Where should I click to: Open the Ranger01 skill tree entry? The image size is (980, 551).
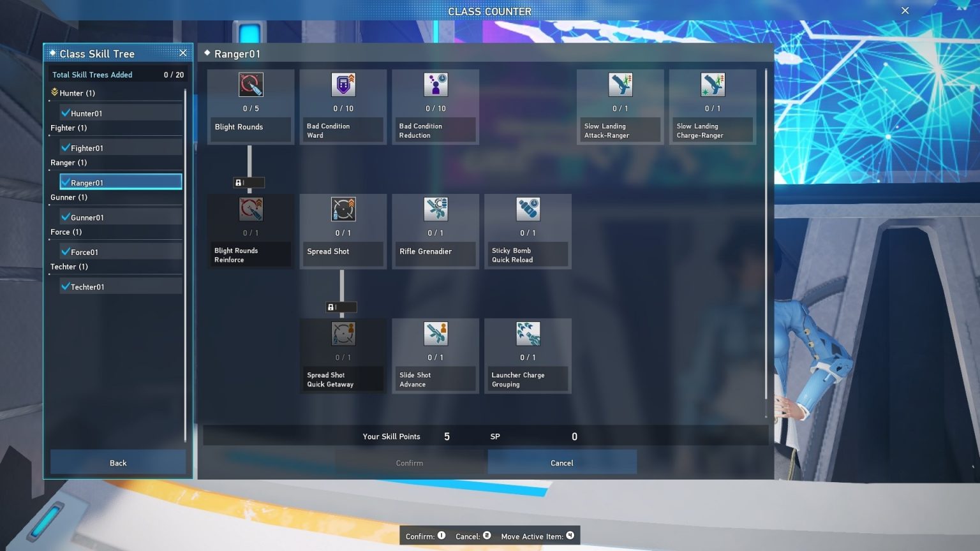pyautogui.click(x=121, y=182)
